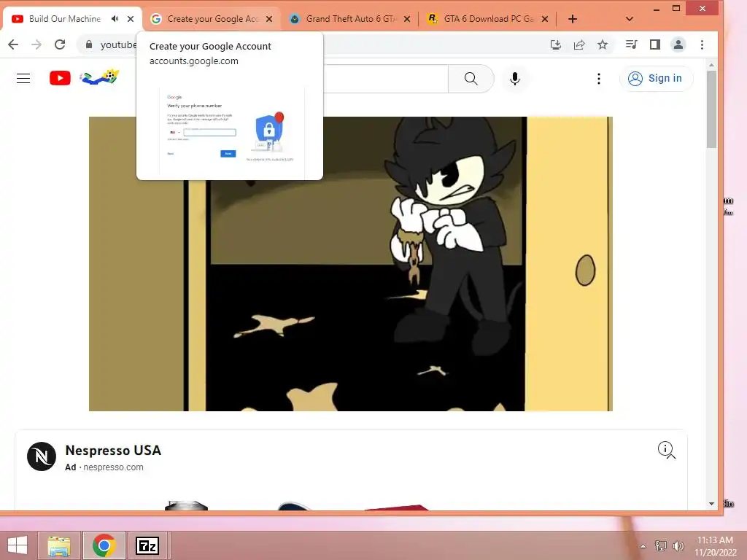Bookmark this tab with the star icon
This screenshot has width=747, height=560.
click(x=602, y=44)
